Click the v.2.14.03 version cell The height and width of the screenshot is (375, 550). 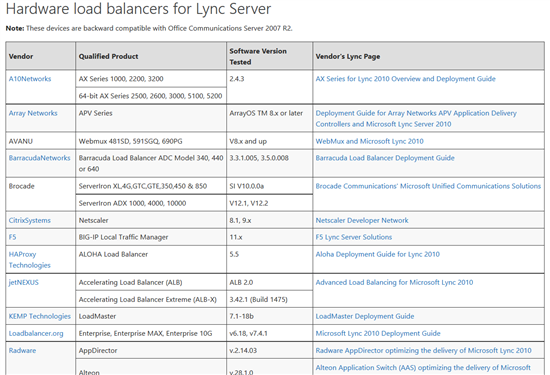click(269, 351)
